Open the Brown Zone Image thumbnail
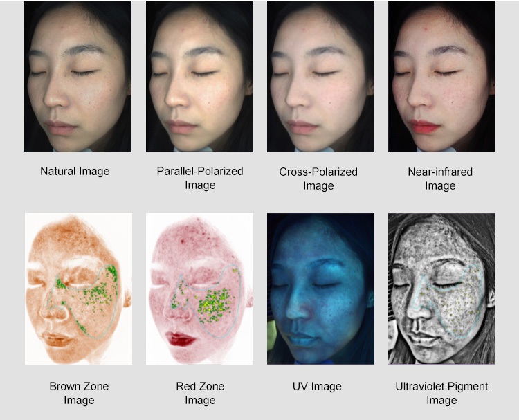This screenshot has height=420, width=519. (78, 289)
